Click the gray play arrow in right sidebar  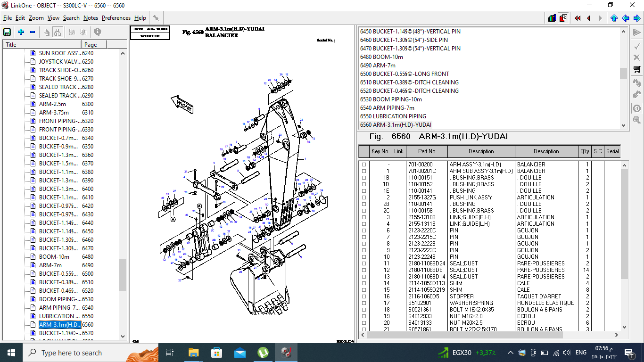click(x=637, y=33)
